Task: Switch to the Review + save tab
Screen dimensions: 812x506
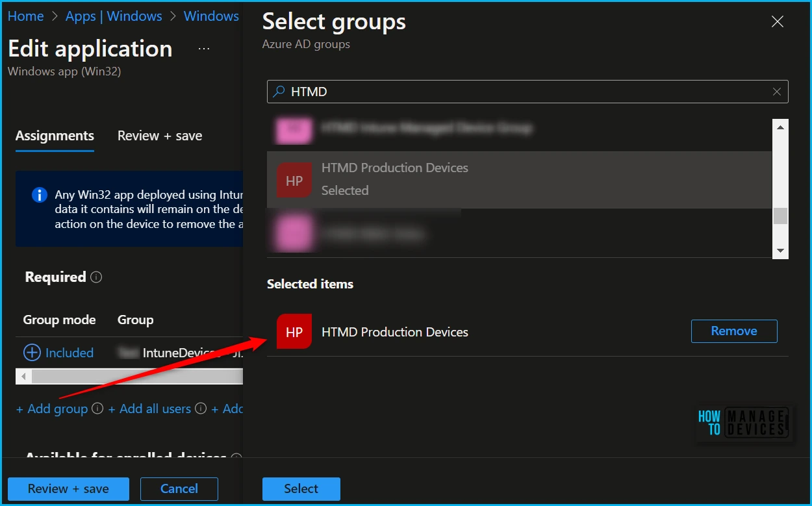Action: coord(160,136)
